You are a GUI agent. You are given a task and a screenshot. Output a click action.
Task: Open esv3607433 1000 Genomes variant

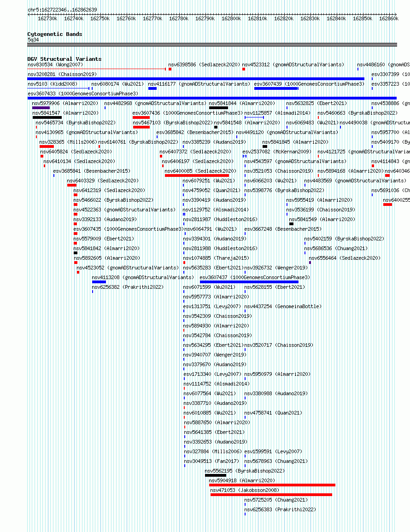pyautogui.click(x=83, y=94)
